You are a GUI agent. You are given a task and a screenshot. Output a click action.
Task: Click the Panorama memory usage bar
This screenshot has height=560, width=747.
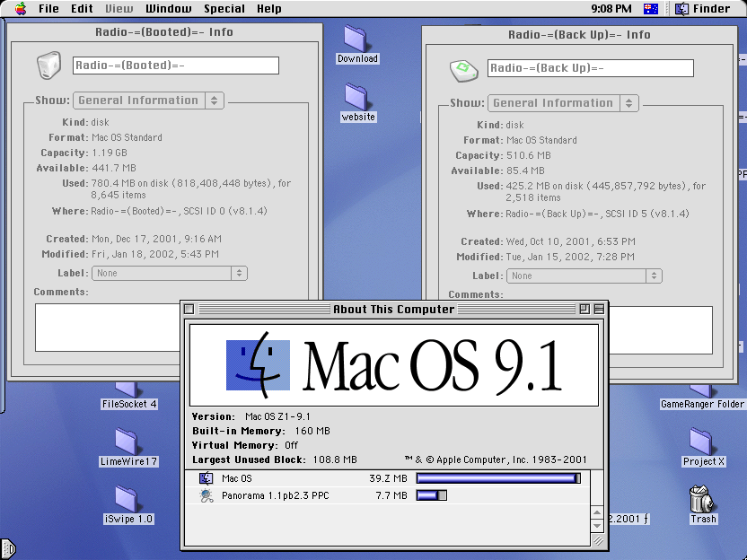tap(432, 495)
